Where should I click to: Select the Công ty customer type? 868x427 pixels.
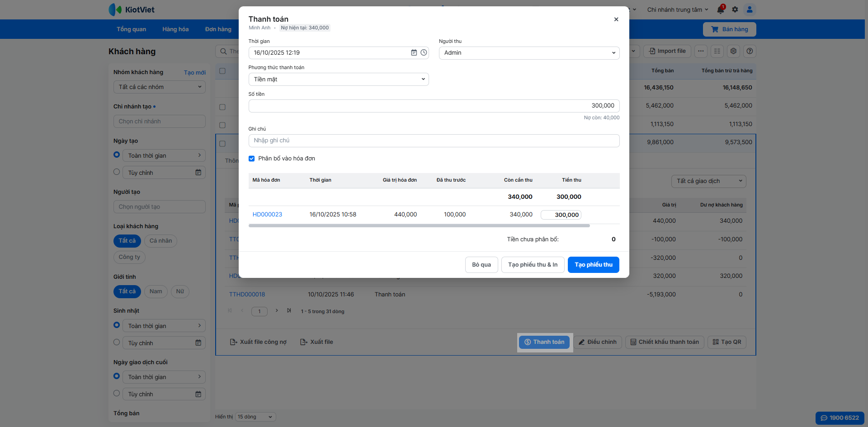click(x=129, y=257)
